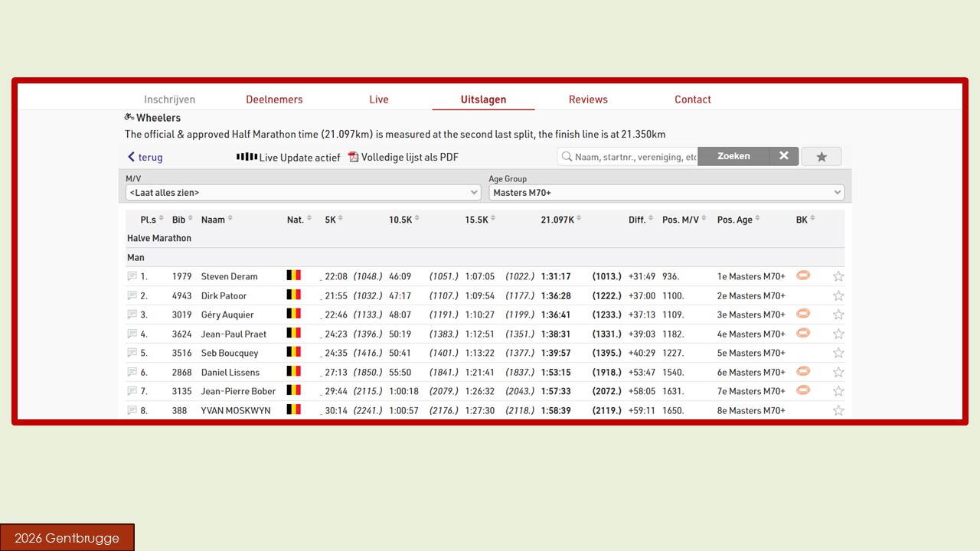Click the Zoeken search button
Screen dimensions: 980x551
coord(733,156)
